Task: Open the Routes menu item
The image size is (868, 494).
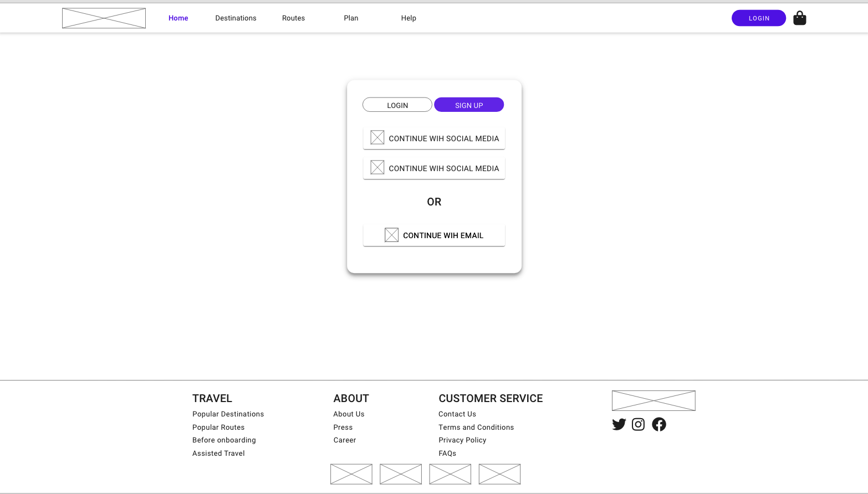Action: (x=293, y=18)
